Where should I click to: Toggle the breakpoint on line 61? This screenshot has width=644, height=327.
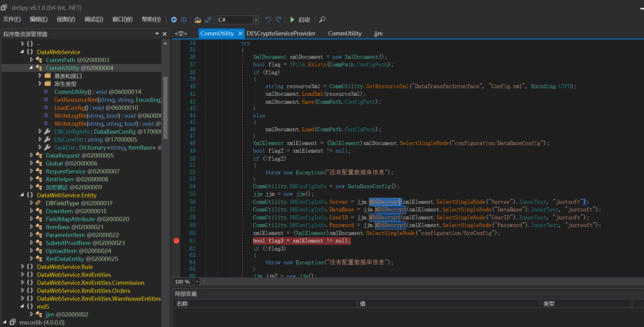click(176, 241)
